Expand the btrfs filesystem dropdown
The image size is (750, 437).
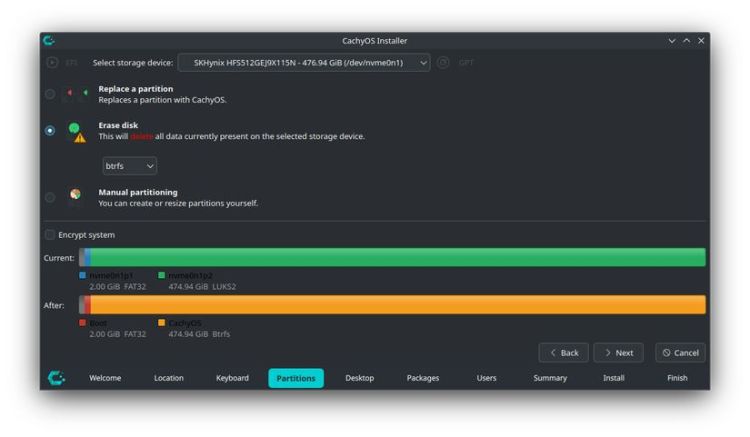click(x=129, y=165)
